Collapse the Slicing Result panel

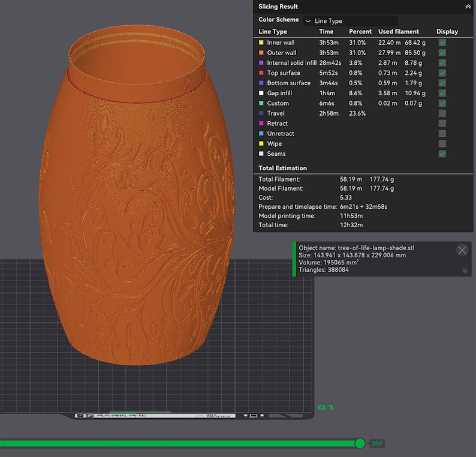(x=468, y=7)
